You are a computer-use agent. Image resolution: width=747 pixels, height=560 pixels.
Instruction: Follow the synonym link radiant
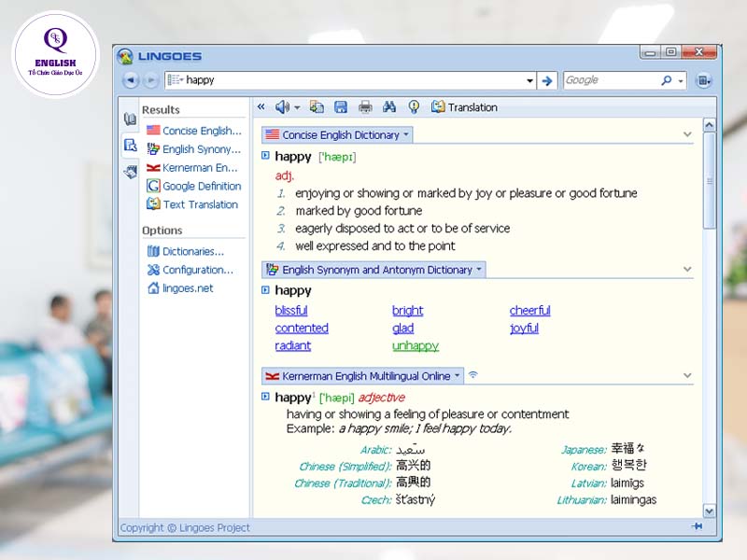292,345
